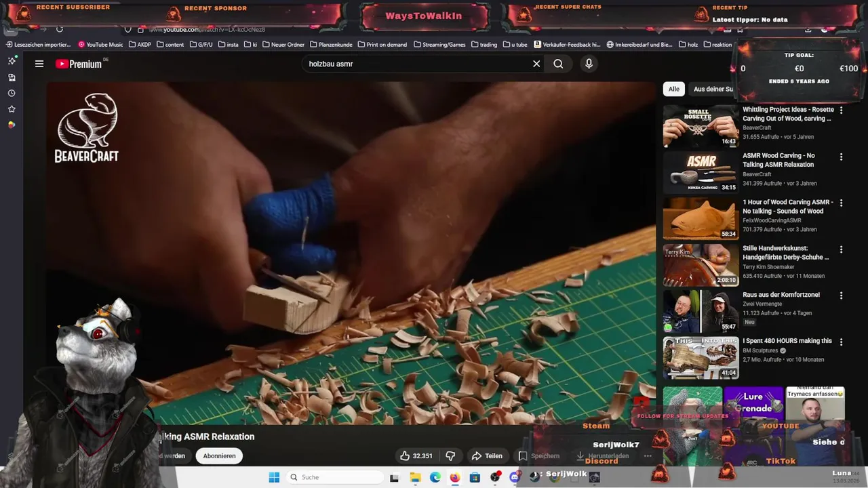Open the 'trading' bookmark folder
The width and height of the screenshot is (868, 488).
[484, 45]
